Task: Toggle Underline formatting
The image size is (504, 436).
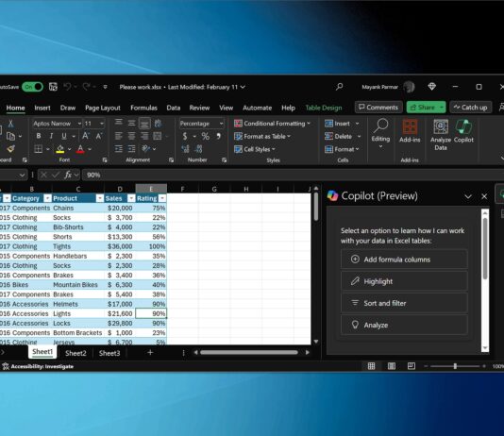Action: click(64, 136)
